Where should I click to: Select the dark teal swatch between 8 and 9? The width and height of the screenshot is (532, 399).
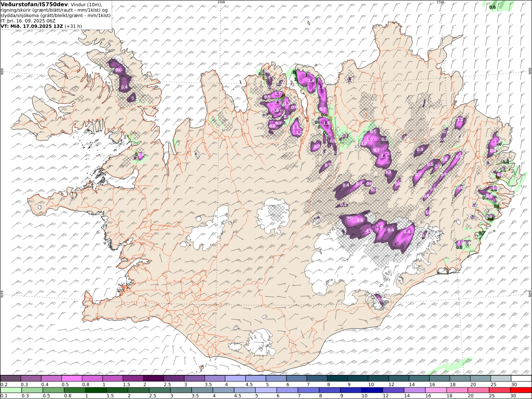[x=337, y=378]
